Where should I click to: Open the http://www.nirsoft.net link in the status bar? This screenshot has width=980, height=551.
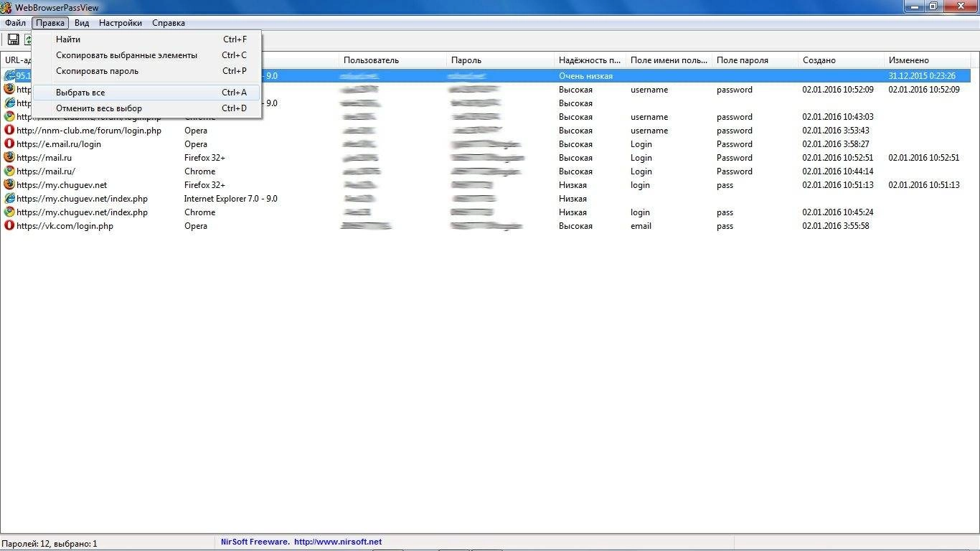click(338, 542)
